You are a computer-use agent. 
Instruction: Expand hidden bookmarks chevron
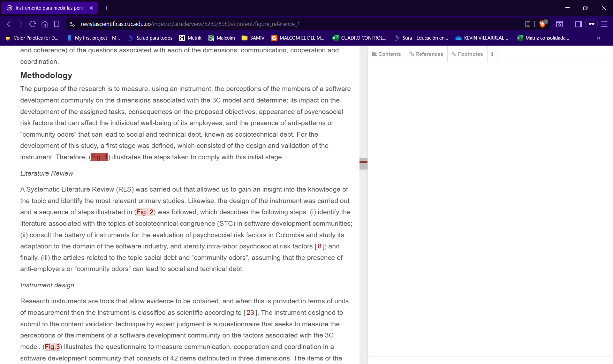598,38
